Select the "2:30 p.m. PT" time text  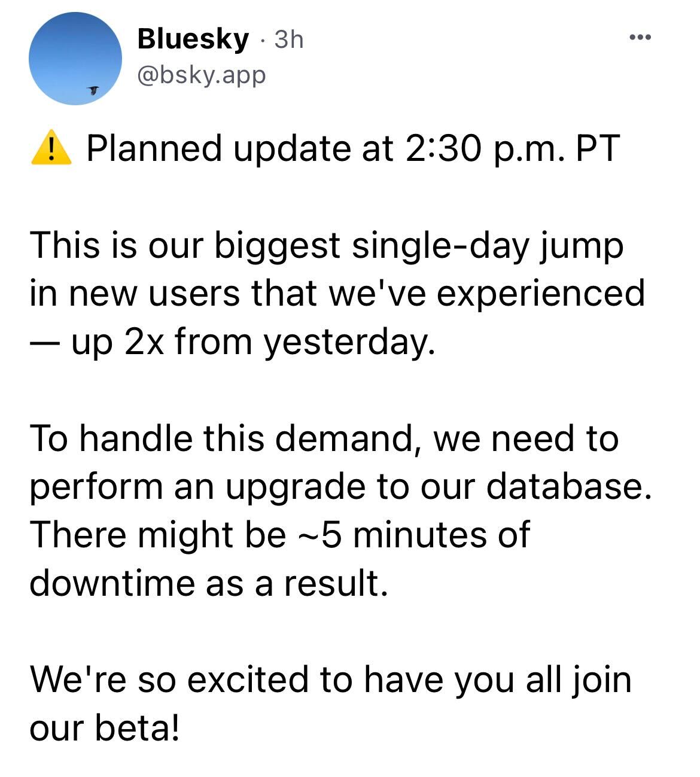point(512,149)
